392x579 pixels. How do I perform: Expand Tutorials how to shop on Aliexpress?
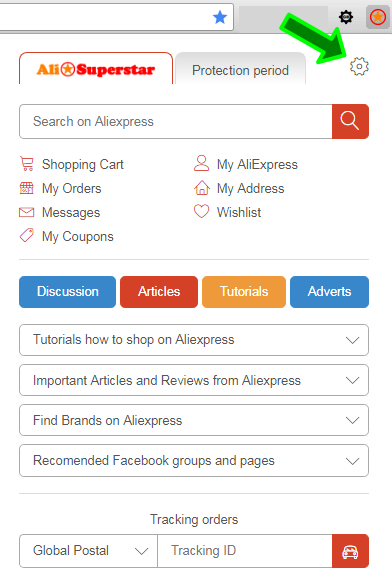pyautogui.click(x=194, y=340)
